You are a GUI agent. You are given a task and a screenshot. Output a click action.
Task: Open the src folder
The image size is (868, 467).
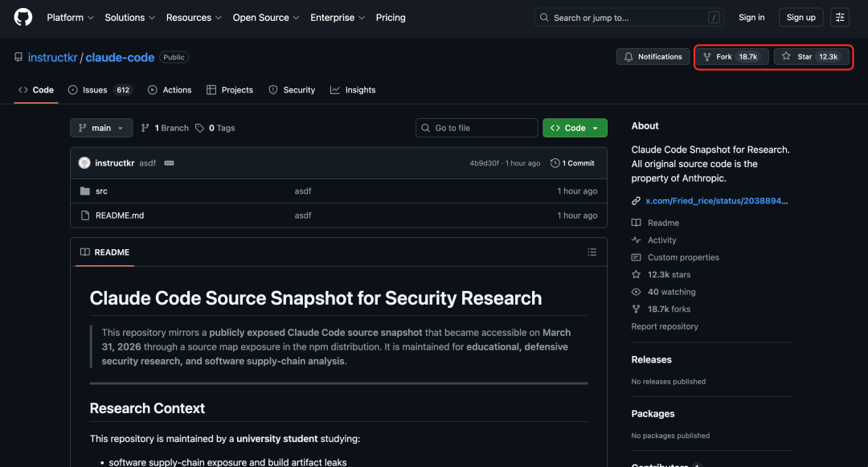coord(101,191)
